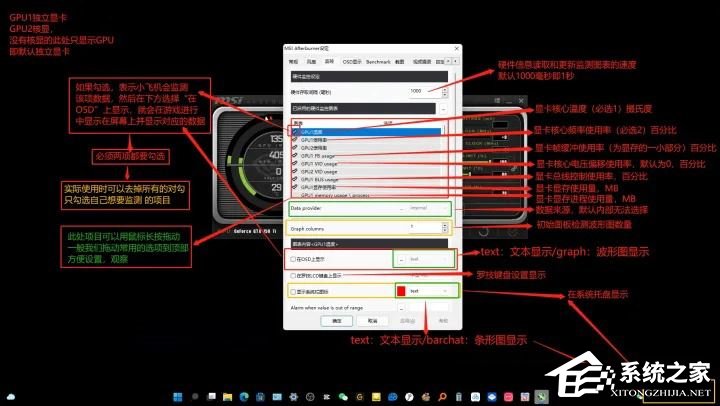Toggle checkmark for GPU2 VID usage
This screenshot has width=720, height=406.
click(295, 171)
